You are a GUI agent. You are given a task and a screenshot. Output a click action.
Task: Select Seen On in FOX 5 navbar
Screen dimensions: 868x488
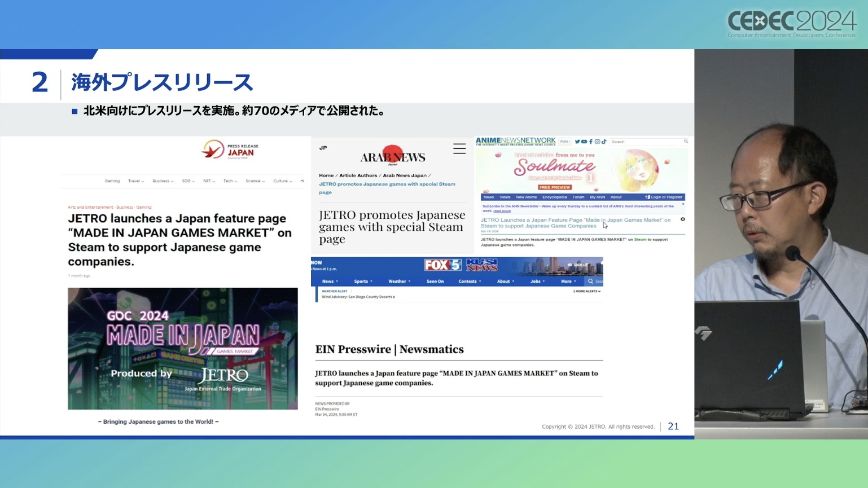point(435,281)
